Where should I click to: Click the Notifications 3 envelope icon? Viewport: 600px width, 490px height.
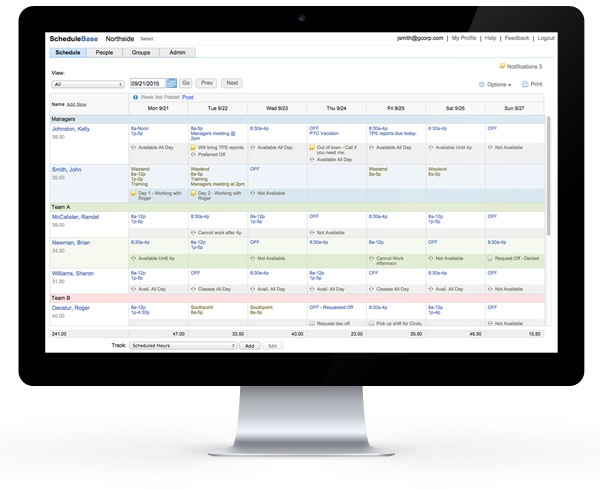coord(503,67)
